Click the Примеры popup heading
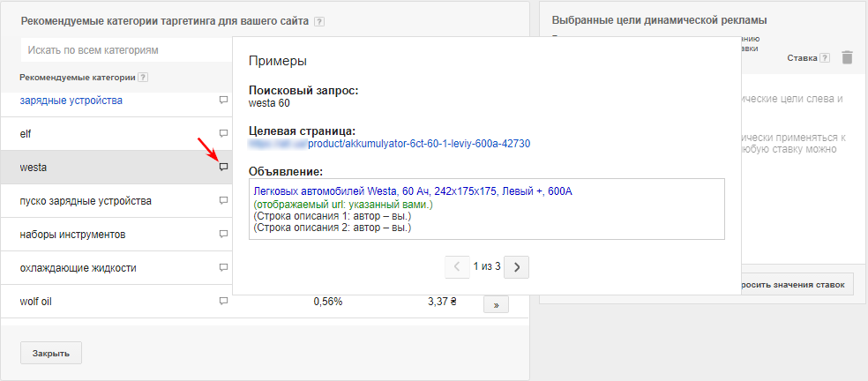868x381 pixels. (x=277, y=62)
